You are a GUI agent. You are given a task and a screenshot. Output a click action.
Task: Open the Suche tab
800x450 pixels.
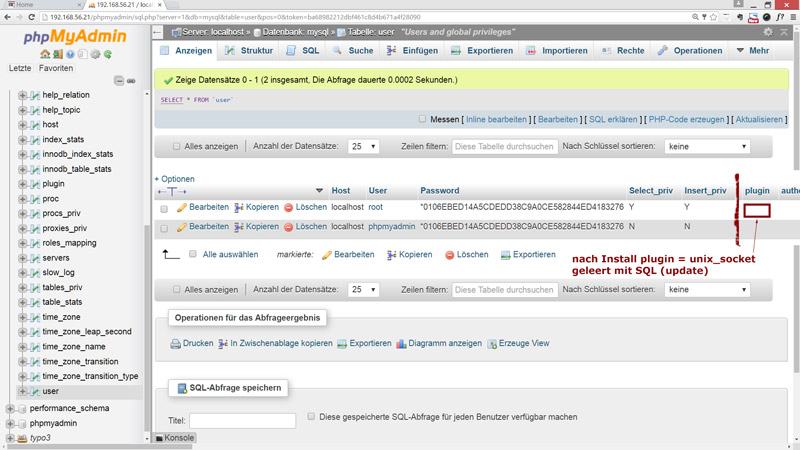point(353,51)
